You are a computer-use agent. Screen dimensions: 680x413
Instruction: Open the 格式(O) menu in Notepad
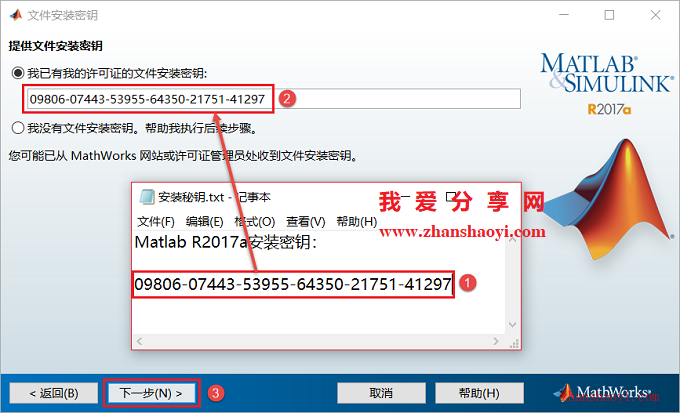pos(255,222)
